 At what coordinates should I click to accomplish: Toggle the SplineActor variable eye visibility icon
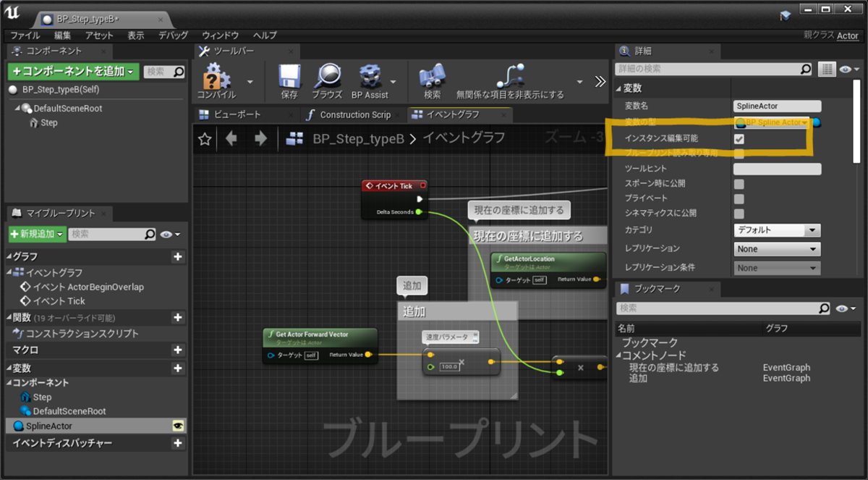point(178,426)
